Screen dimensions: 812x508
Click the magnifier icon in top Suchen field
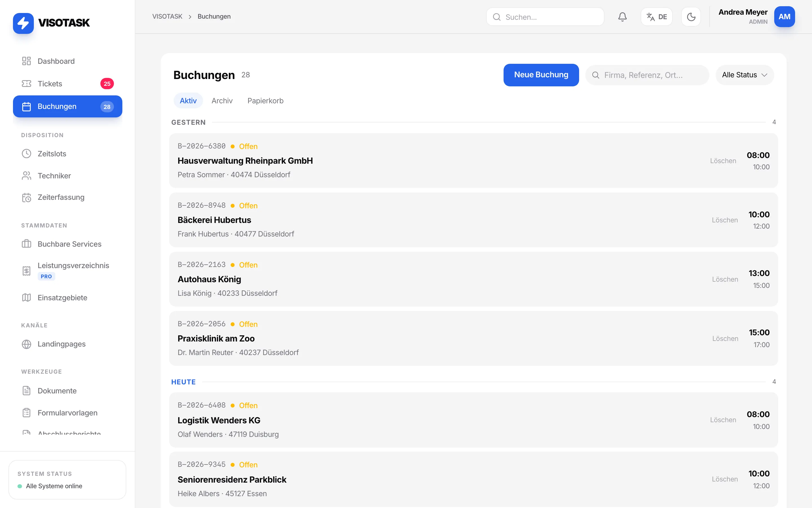coord(497,17)
